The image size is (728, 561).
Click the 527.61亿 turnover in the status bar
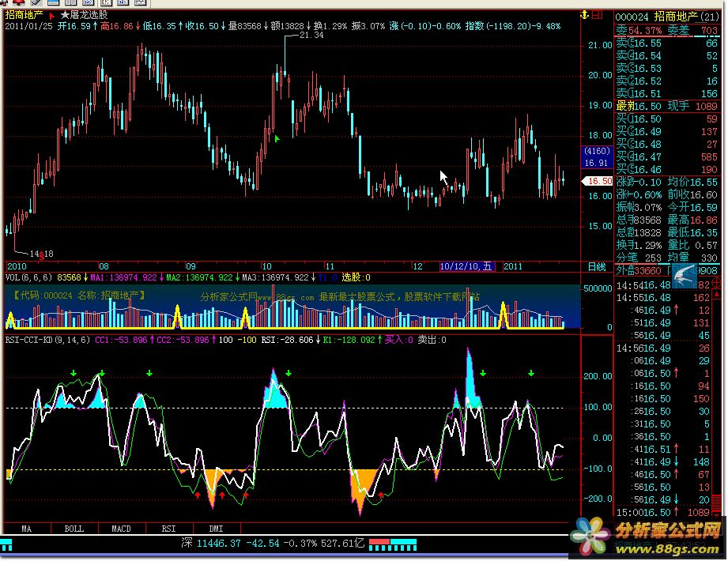click(343, 544)
